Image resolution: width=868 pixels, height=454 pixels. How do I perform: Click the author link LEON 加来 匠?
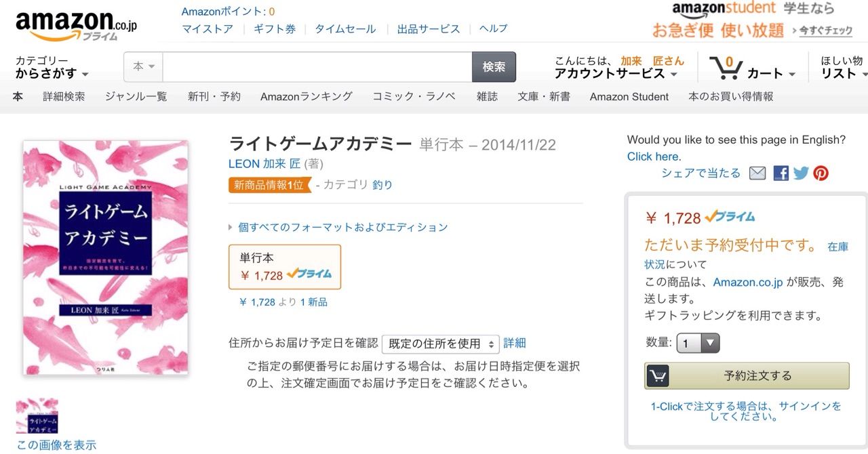click(264, 163)
